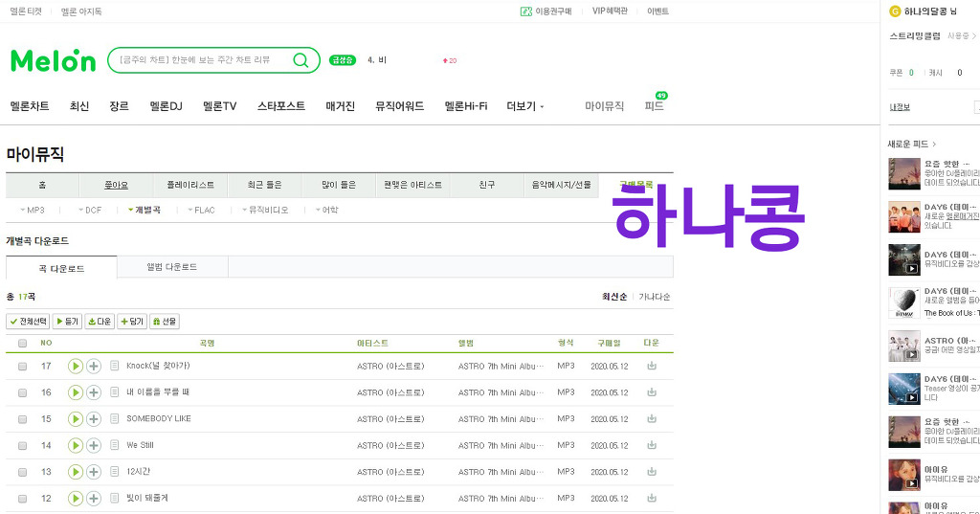Add 내 이름을 부를 때 with plus icon
980x514 pixels.
click(94, 392)
